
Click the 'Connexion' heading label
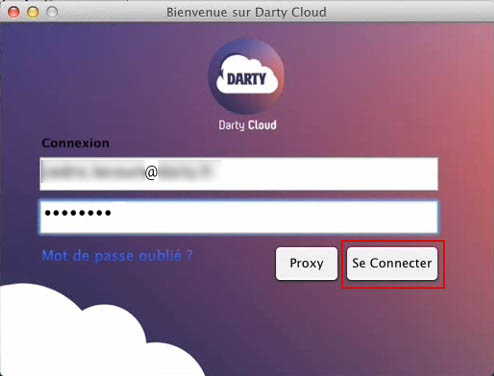75,143
